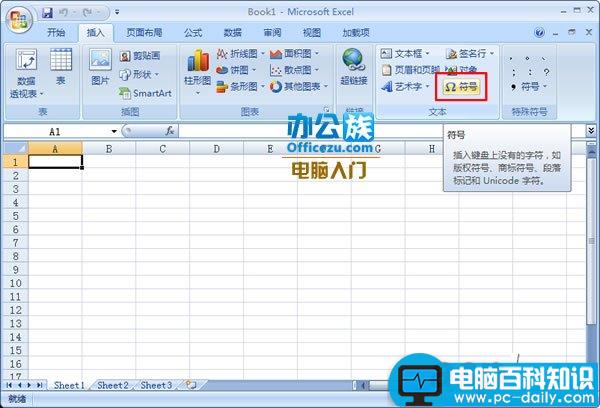Open 条形图 bar chart menu
Viewport: 600px width, 408px height.
[x=240, y=87]
